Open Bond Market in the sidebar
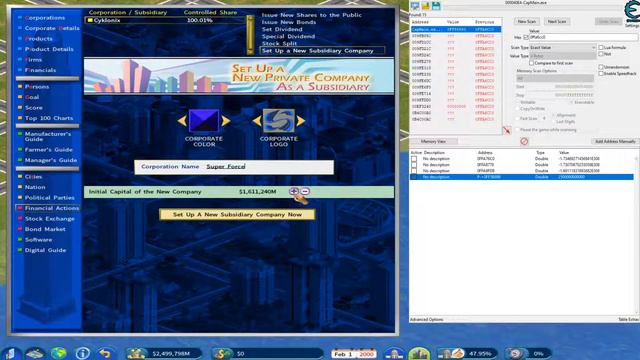This screenshot has height=360, width=640. coord(45,229)
